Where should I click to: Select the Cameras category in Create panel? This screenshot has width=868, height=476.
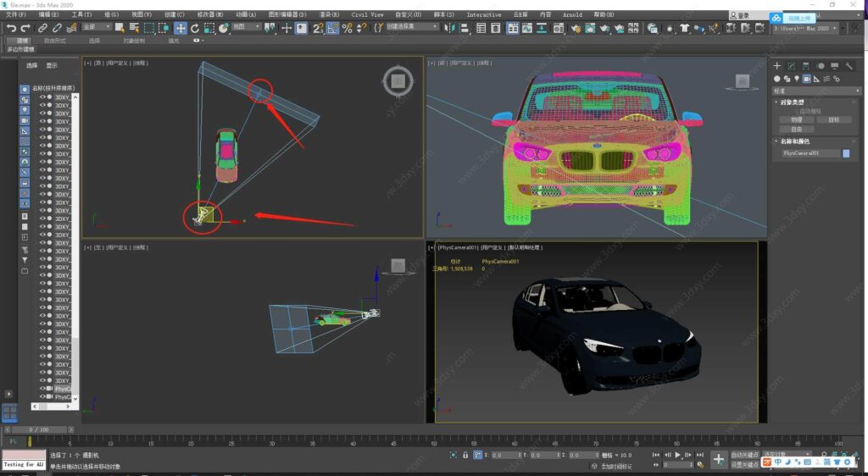pos(807,79)
